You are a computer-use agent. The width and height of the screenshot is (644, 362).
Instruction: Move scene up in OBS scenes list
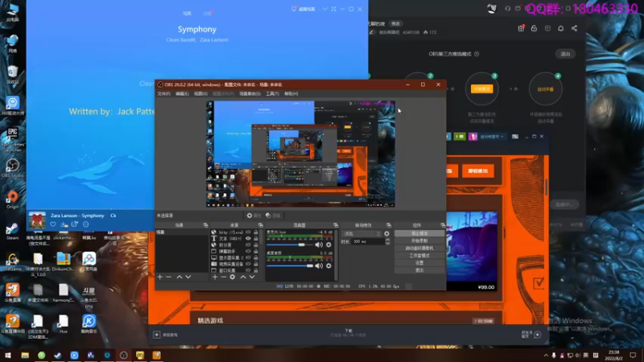click(x=179, y=277)
